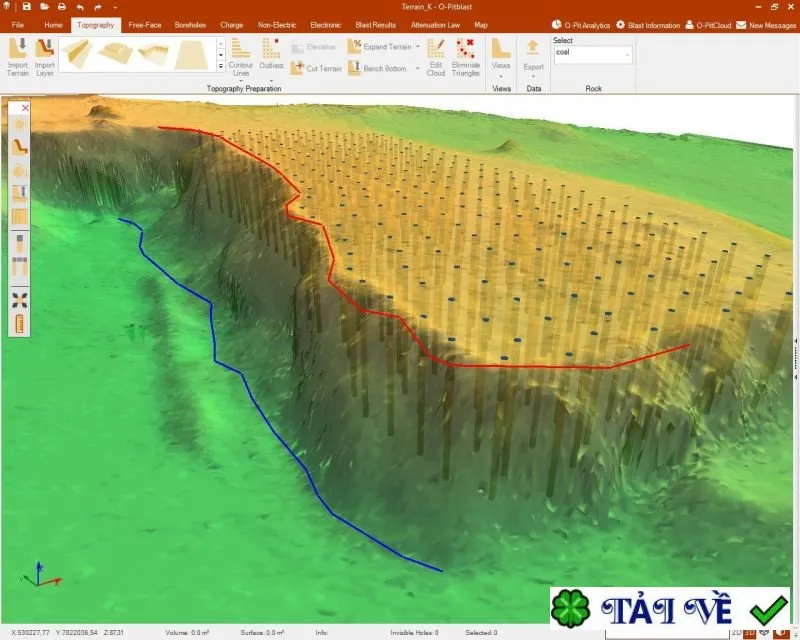This screenshot has height=640, width=800.
Task: Click the Print icon in the quick access bar
Action: pyautogui.click(x=62, y=7)
